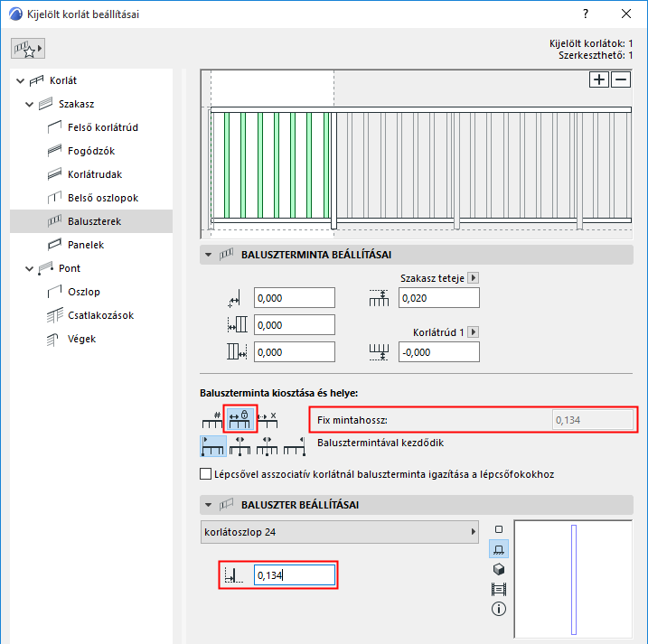648x644 pixels.
Task: Collapse the BALUSZTER BEÁLLÍTÁSAI panel
Action: tap(208, 505)
